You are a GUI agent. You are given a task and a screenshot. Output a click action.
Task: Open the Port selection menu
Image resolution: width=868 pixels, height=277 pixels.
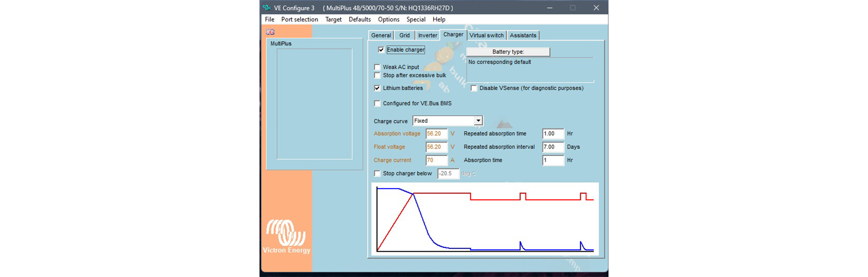[299, 19]
